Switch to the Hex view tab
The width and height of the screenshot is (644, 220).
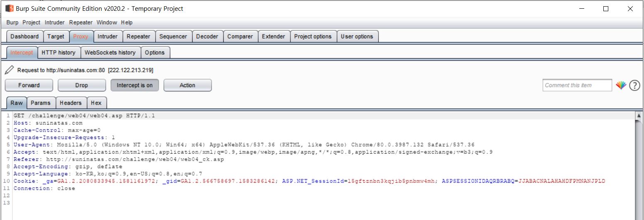(x=96, y=103)
